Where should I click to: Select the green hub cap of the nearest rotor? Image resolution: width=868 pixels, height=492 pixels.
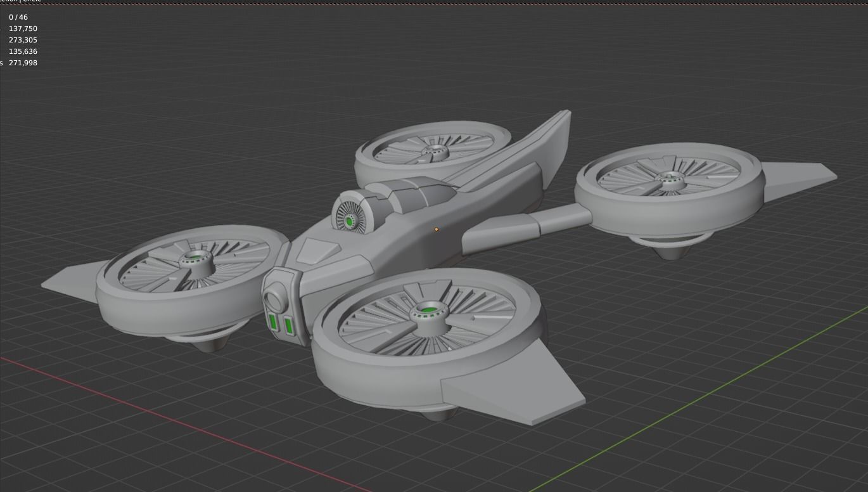pos(429,310)
